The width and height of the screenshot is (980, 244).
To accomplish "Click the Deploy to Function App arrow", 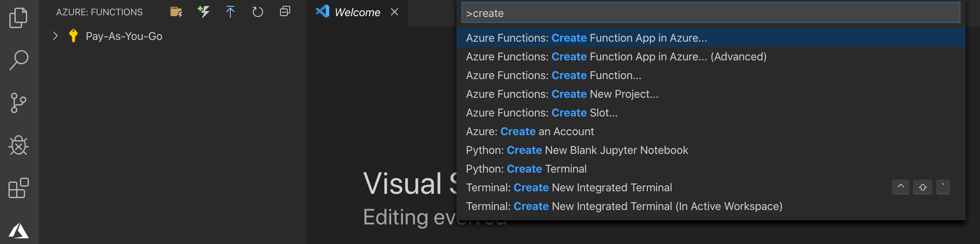I will 230,12.
